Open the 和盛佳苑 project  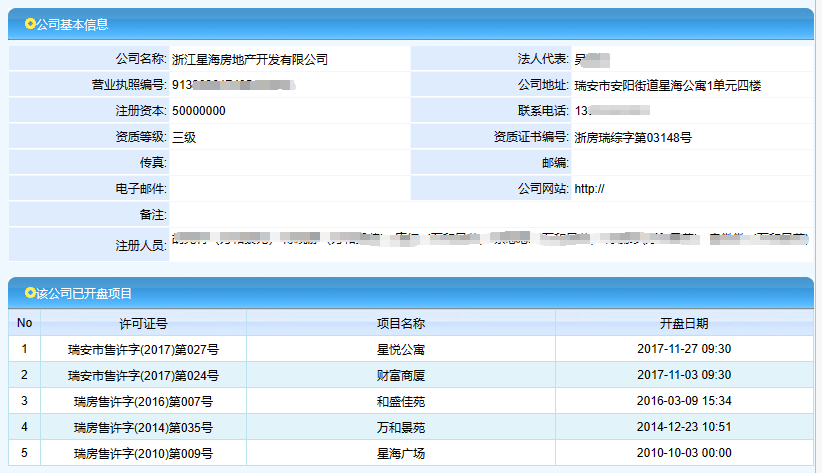(400, 401)
